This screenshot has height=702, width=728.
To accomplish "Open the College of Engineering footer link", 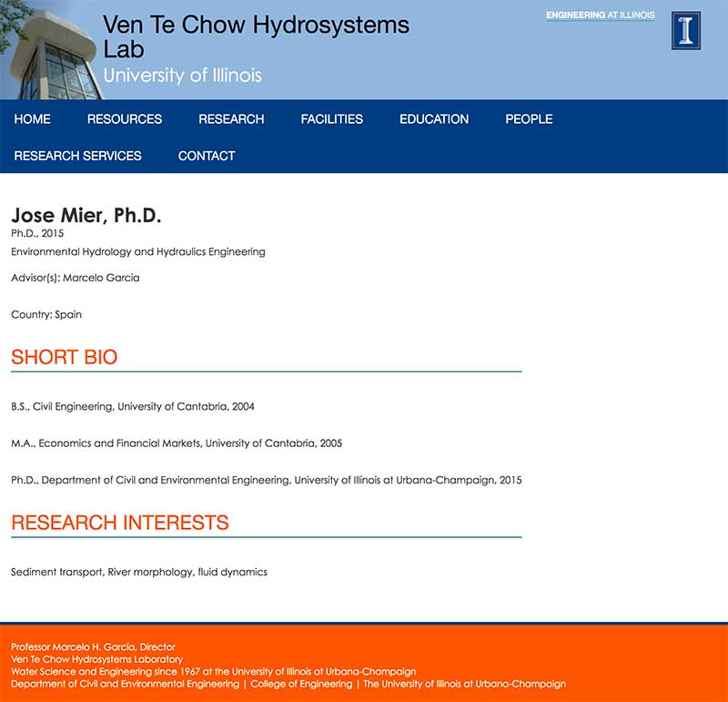I will click(301, 684).
